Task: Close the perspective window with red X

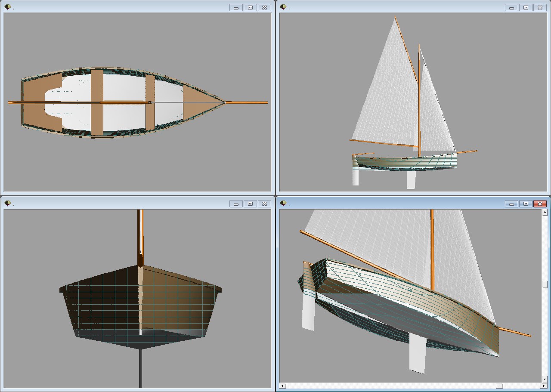Action: (540, 204)
